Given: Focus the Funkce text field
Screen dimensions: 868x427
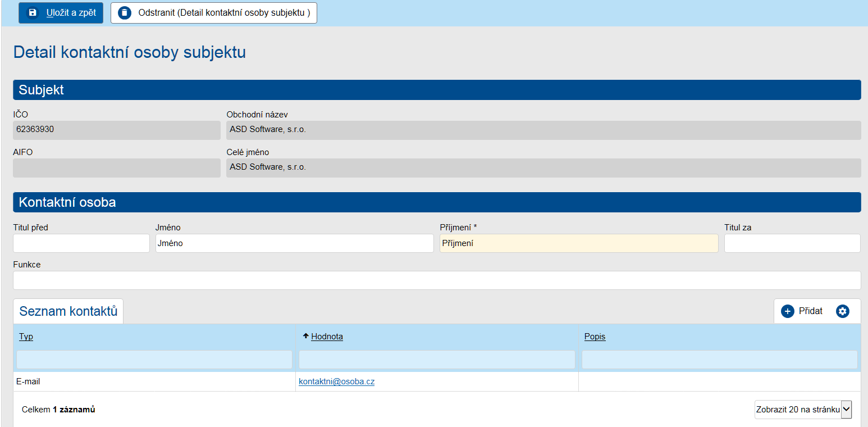Looking at the screenshot, I should click(436, 280).
